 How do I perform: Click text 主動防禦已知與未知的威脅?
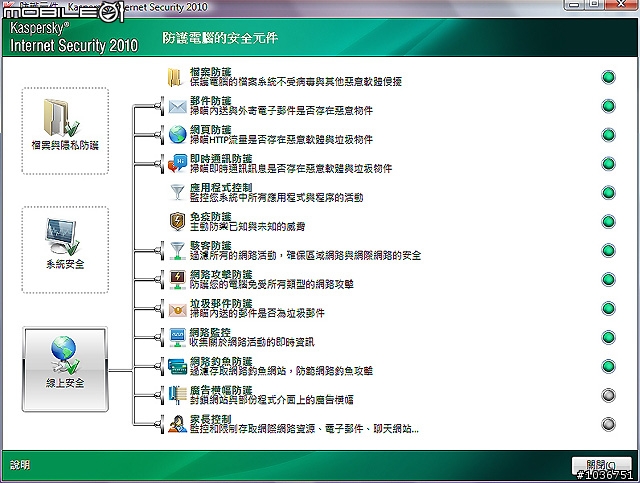click(x=247, y=227)
